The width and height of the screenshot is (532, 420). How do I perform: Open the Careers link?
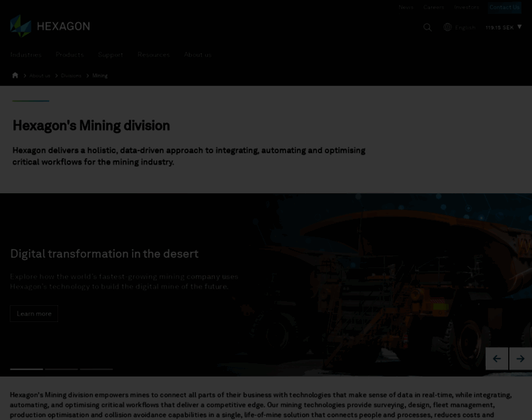coord(433,7)
